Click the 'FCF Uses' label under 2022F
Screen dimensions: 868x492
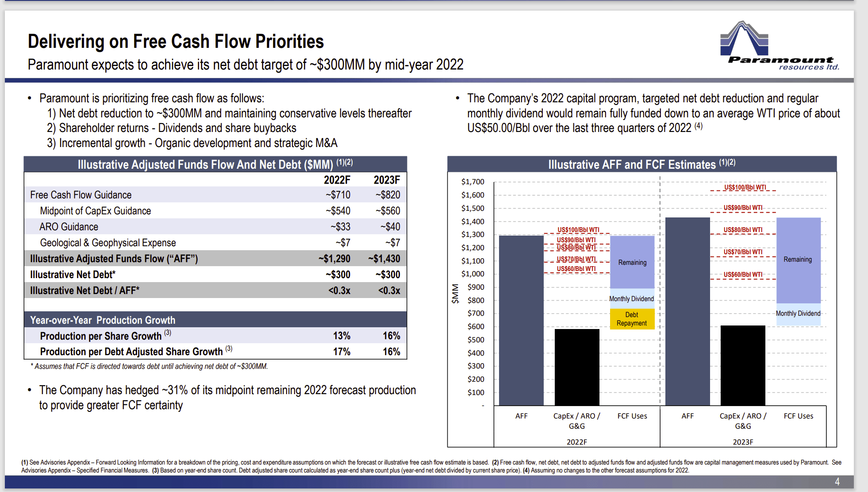click(x=632, y=416)
